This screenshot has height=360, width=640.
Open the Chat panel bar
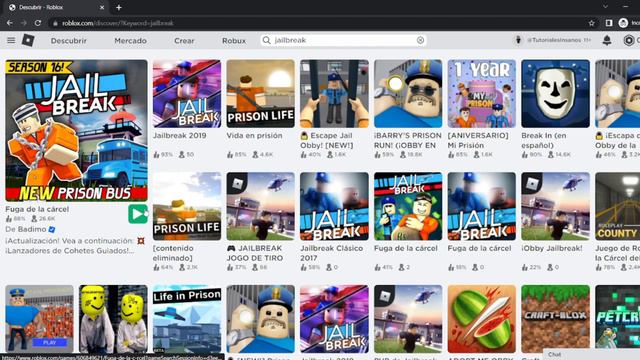591,354
